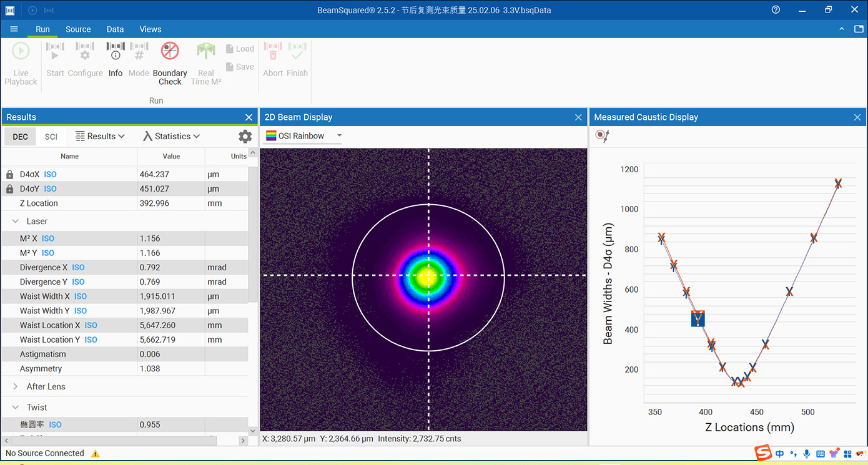Viewport: 868px width, 465px height.
Task: Select the highlighted data point on caustic plot
Action: [x=698, y=318]
